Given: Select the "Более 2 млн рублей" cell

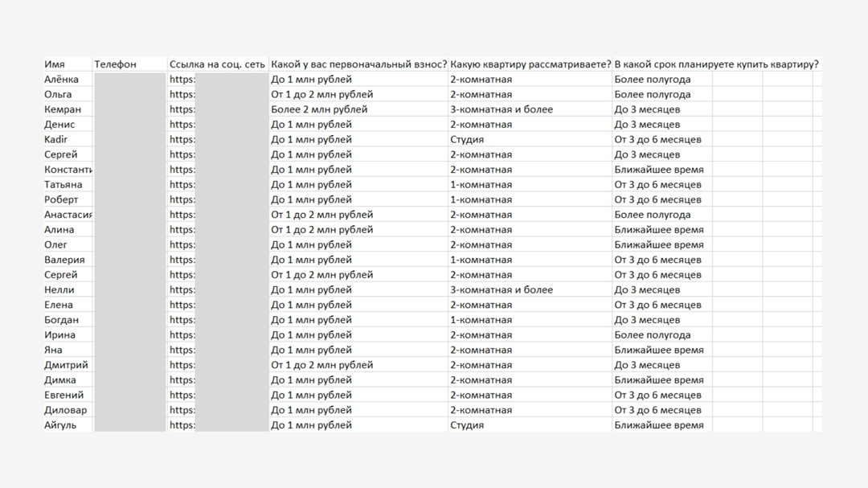Looking at the screenshot, I should coord(319,109).
